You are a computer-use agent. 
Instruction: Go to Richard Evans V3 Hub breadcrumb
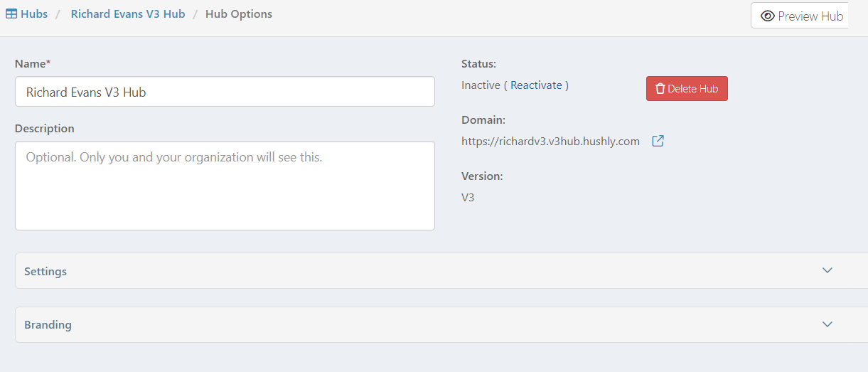128,14
